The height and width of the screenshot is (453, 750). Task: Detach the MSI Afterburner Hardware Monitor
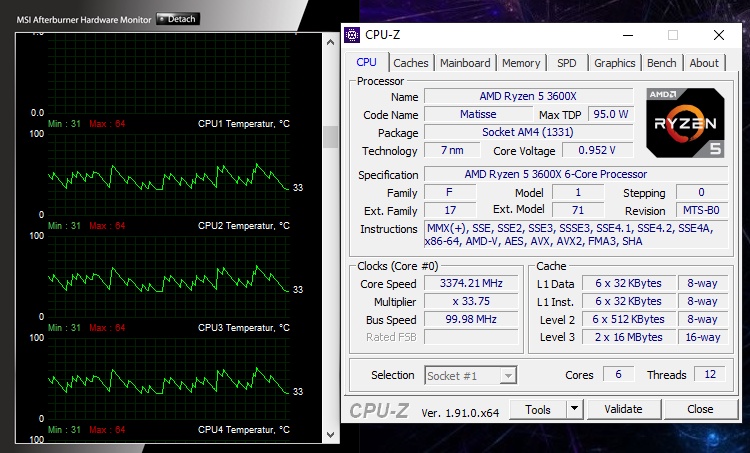(x=178, y=19)
